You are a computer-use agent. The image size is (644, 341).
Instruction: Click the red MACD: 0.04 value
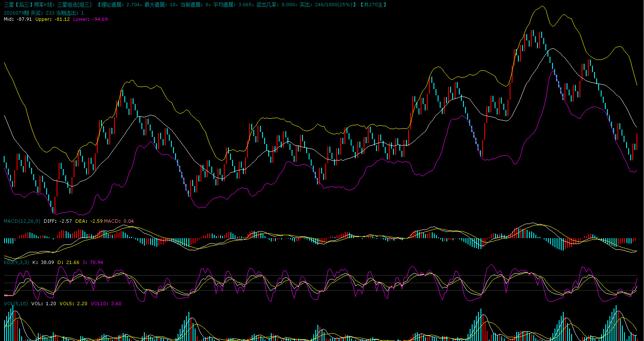click(x=119, y=221)
